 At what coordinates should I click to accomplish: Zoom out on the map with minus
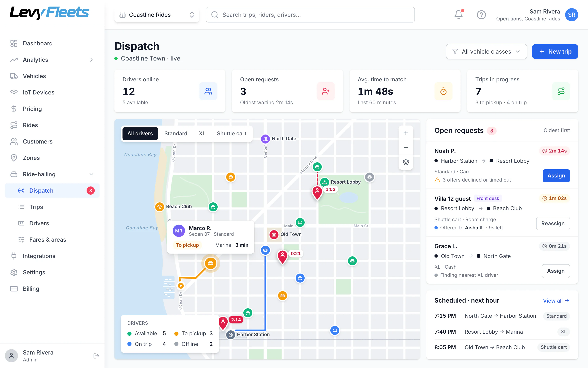(x=405, y=147)
